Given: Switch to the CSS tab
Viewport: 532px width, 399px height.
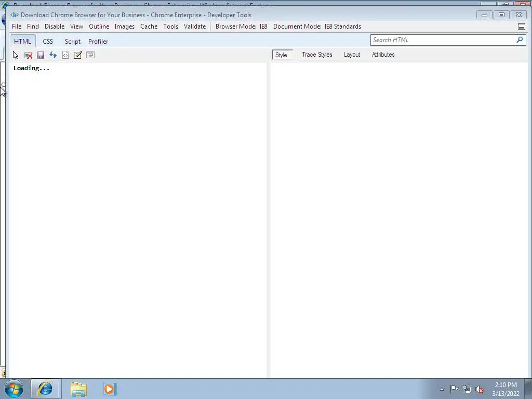Looking at the screenshot, I should pyautogui.click(x=48, y=42).
